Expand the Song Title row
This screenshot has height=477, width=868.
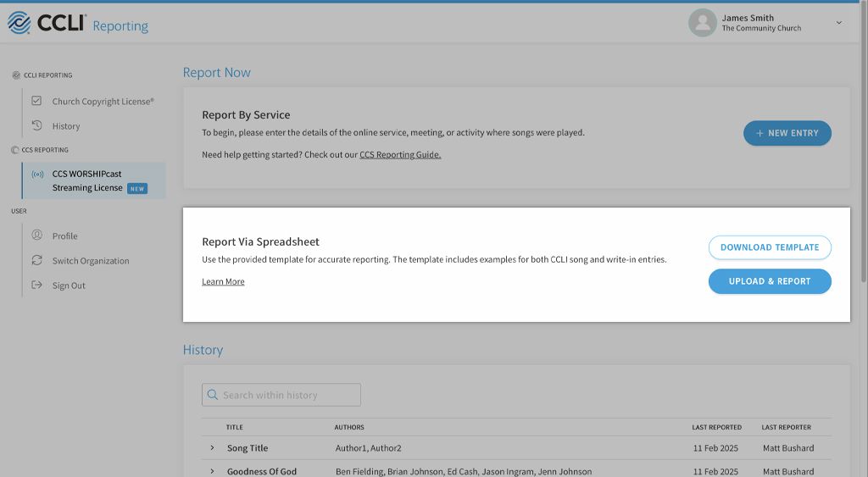point(212,447)
